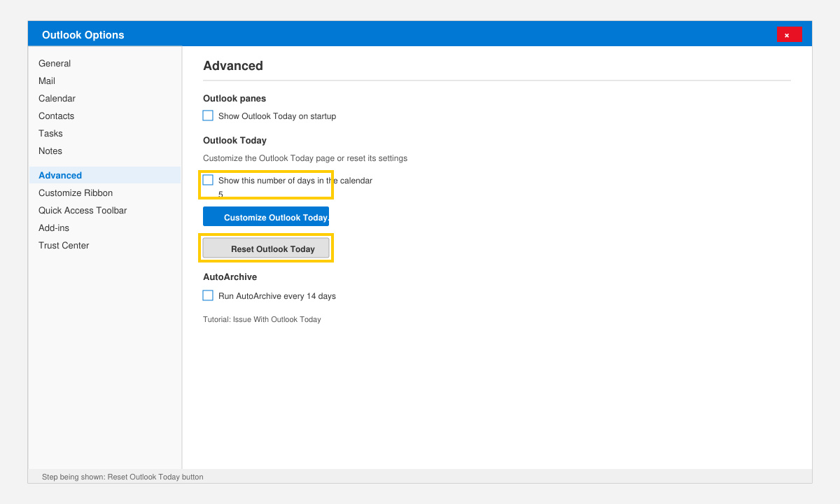The height and width of the screenshot is (504, 840).
Task: Select the Advanced category
Action: (105, 175)
